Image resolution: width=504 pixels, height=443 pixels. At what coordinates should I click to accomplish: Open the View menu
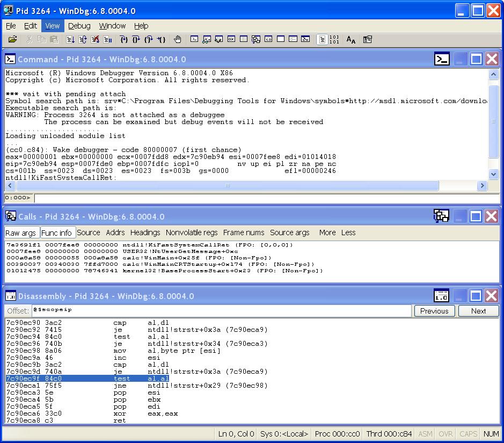point(53,26)
